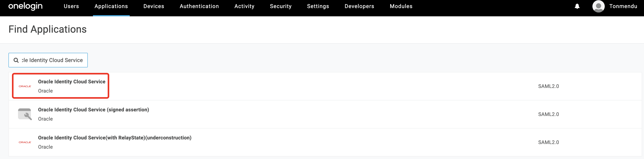Open the Users menu

pos(71,6)
